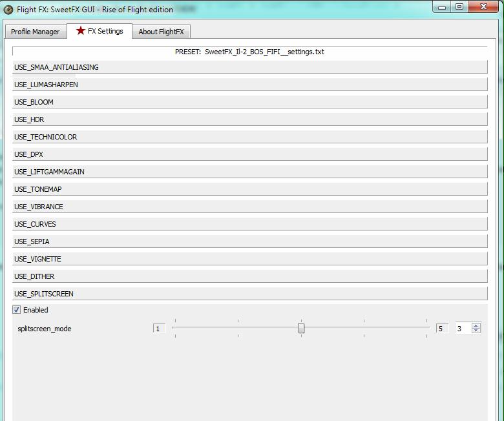Click the slider minimum value 1
Image resolution: width=504 pixels, height=421 pixels.
pyautogui.click(x=159, y=329)
